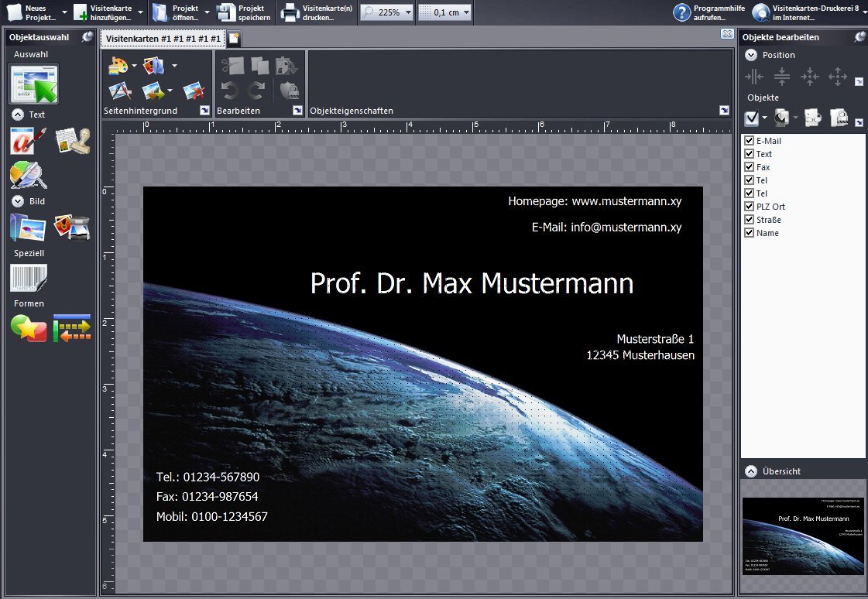Click the scissors cut icon
This screenshot has height=599, width=868.
tap(233, 65)
